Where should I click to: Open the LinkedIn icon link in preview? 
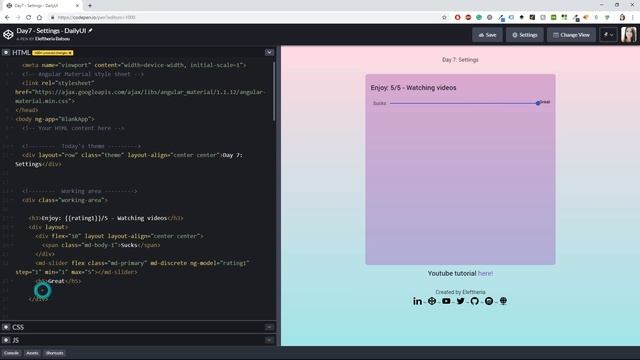coord(417,301)
